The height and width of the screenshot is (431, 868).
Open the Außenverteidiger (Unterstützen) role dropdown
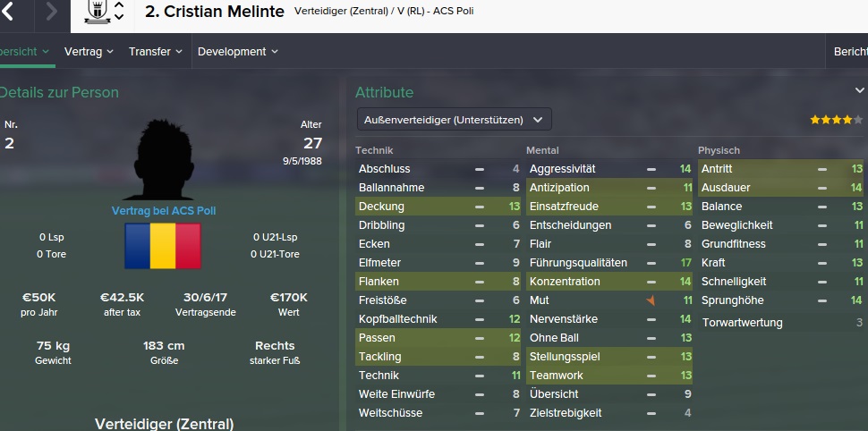pos(454,119)
